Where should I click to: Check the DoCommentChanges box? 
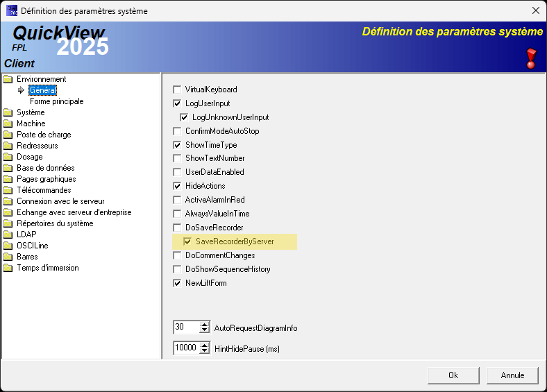(177, 255)
